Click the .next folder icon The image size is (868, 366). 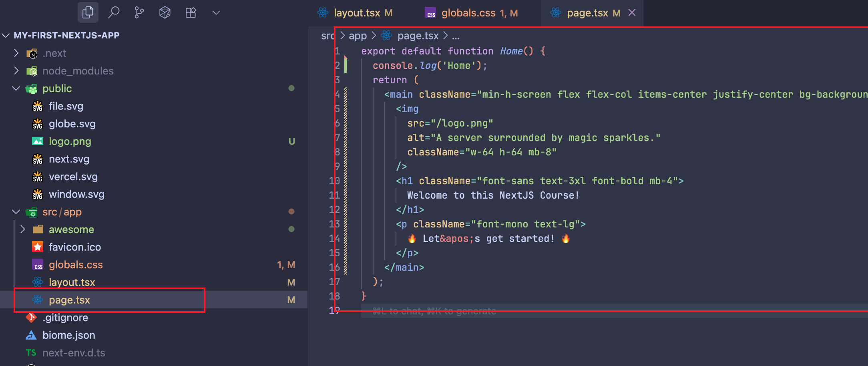click(x=32, y=54)
